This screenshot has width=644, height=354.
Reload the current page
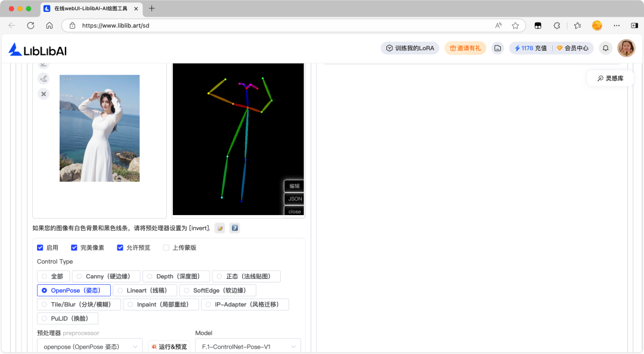(30, 26)
